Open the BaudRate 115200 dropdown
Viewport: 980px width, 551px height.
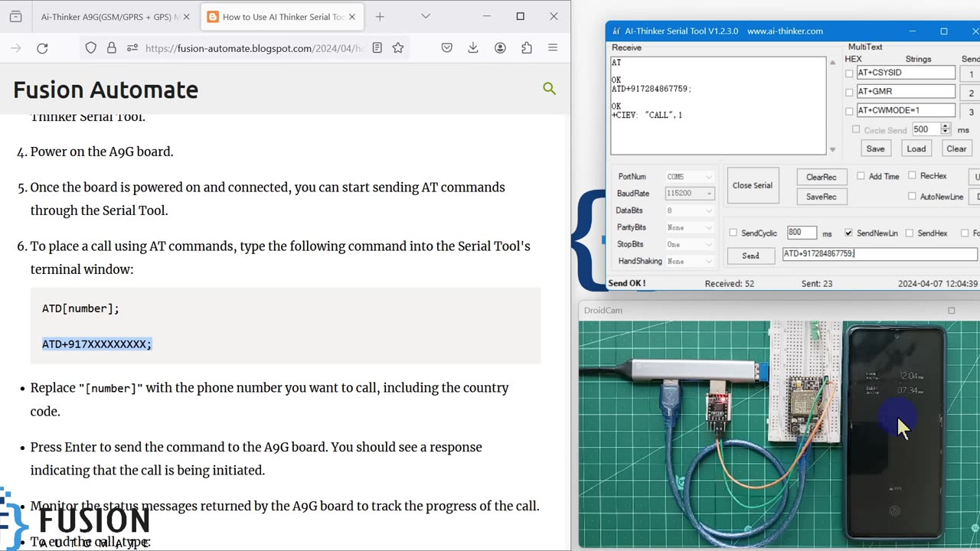[690, 194]
